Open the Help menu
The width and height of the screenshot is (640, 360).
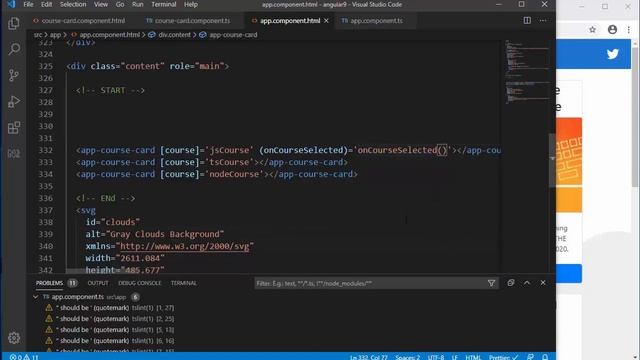[191, 4]
